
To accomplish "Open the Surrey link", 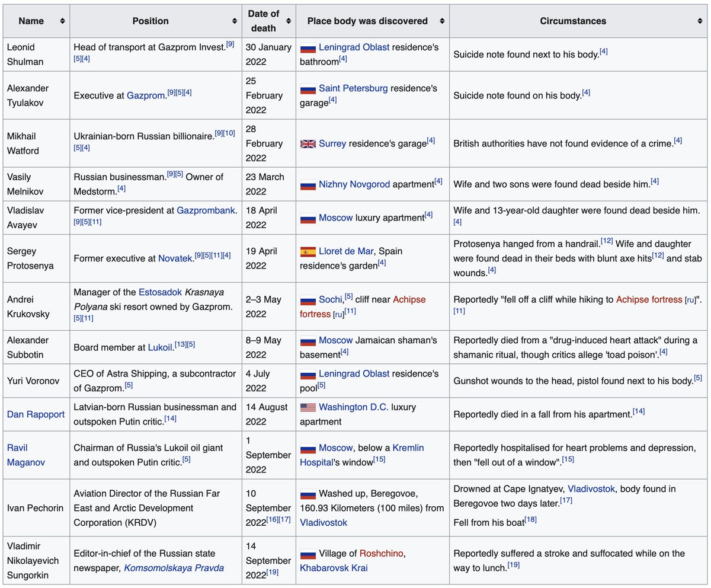I will pos(332,143).
